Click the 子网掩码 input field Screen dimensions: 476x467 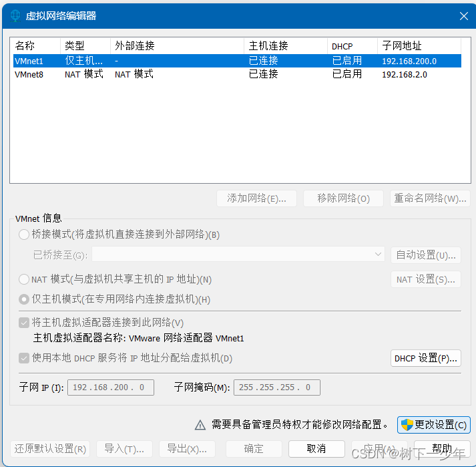(277, 387)
